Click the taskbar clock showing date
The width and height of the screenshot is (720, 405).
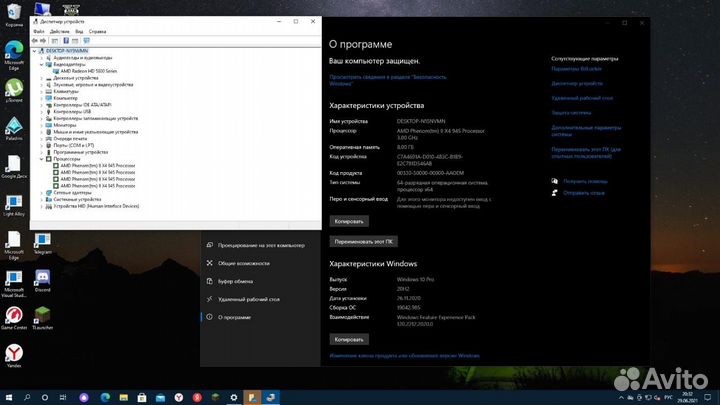click(687, 397)
